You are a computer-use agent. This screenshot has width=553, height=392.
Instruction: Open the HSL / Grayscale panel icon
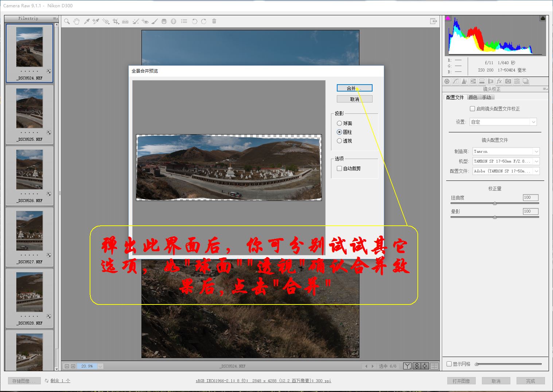[473, 81]
